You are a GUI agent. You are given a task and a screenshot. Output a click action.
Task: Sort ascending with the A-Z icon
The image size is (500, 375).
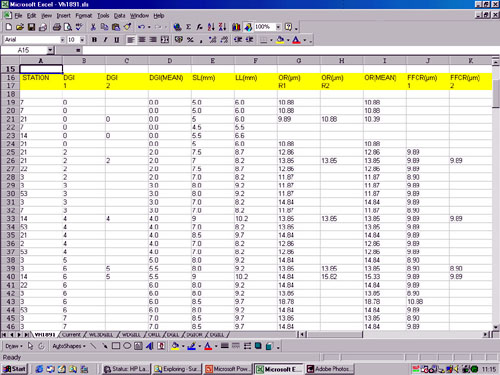(x=211, y=27)
